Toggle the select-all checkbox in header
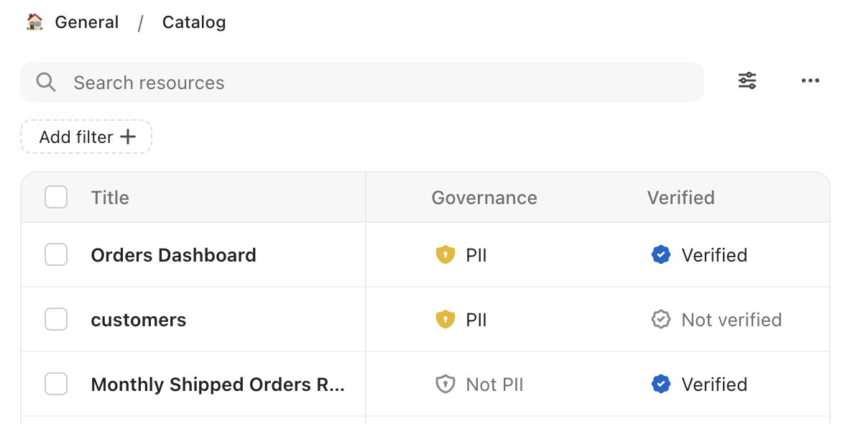This screenshot has width=868, height=424. tap(56, 198)
